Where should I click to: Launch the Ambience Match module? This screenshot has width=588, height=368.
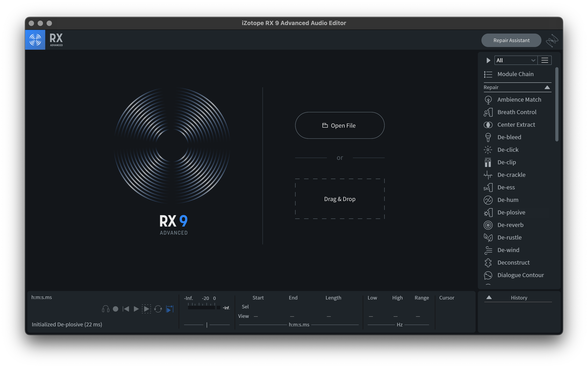pyautogui.click(x=519, y=100)
